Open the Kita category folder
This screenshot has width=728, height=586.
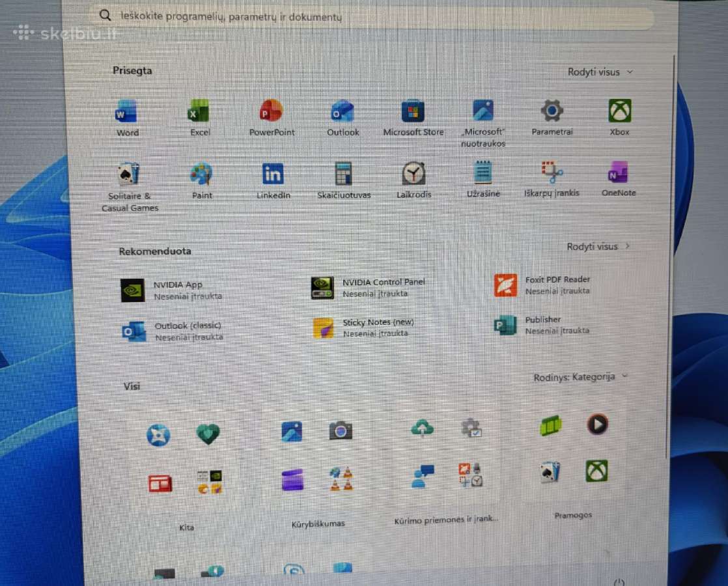click(x=186, y=527)
